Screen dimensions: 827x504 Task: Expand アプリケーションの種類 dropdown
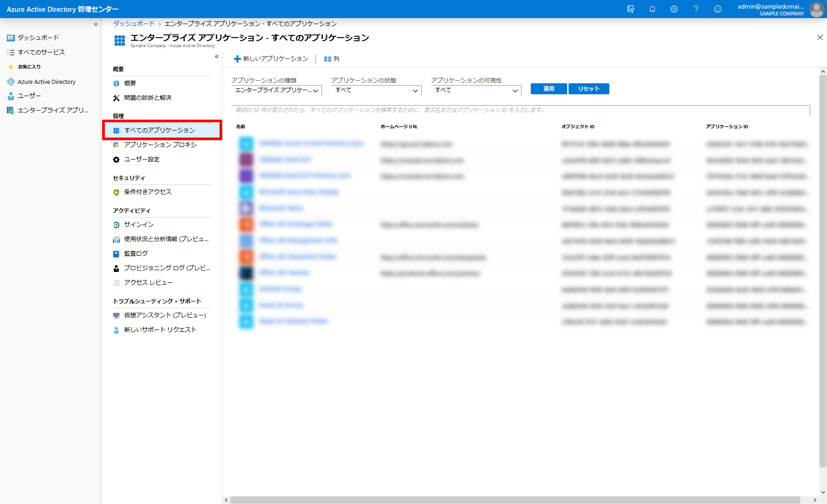[x=276, y=90]
